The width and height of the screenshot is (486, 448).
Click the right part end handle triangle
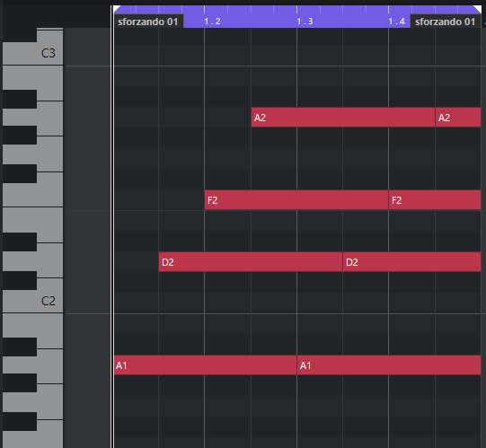coord(478,9)
